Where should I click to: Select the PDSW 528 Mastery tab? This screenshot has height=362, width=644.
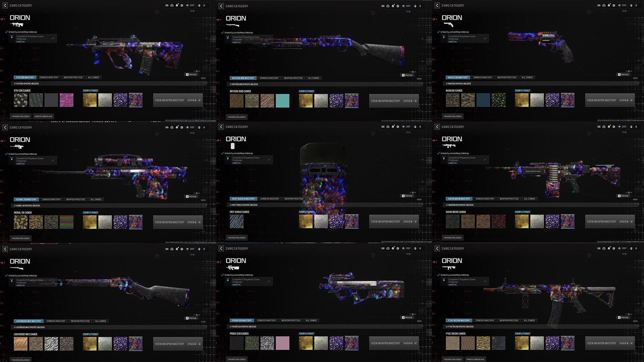coord(242,320)
